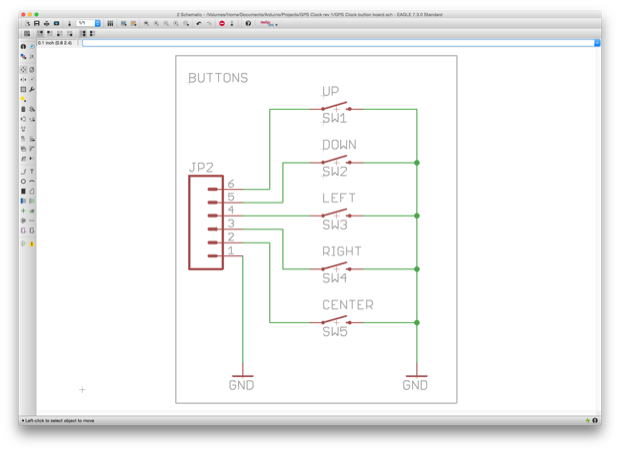This screenshot has width=620, height=452.
Task: Select the Text tool
Action: pyautogui.click(x=32, y=172)
